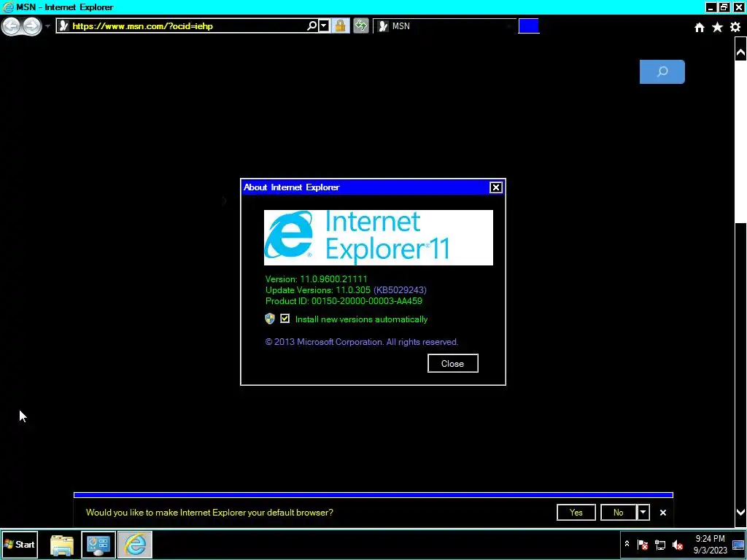Viewport: 747px width, 560px height.
Task: Answer Yes to default browser prompt
Action: point(576,513)
